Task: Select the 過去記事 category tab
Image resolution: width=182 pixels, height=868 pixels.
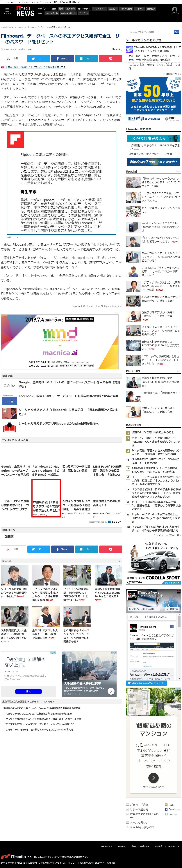Action: (151, 8)
